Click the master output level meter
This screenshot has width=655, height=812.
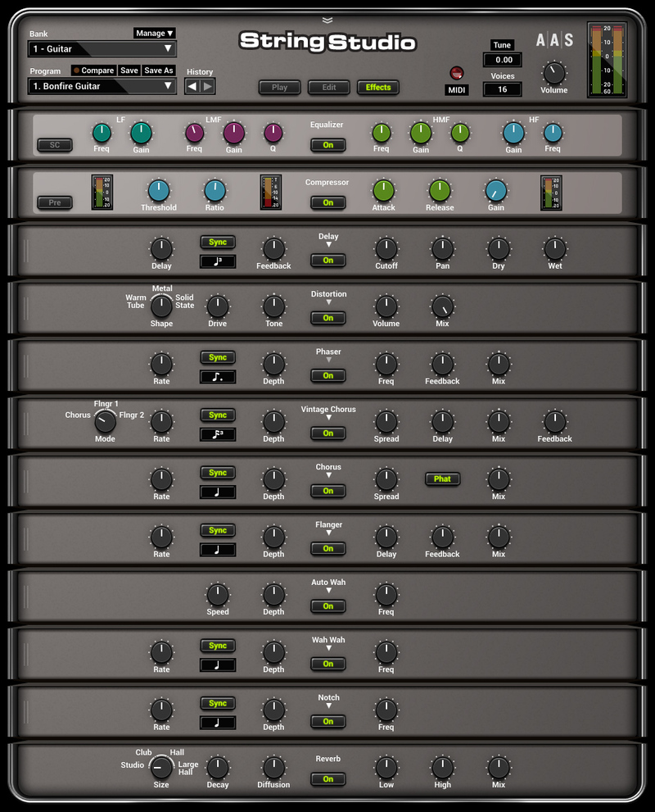tap(607, 60)
